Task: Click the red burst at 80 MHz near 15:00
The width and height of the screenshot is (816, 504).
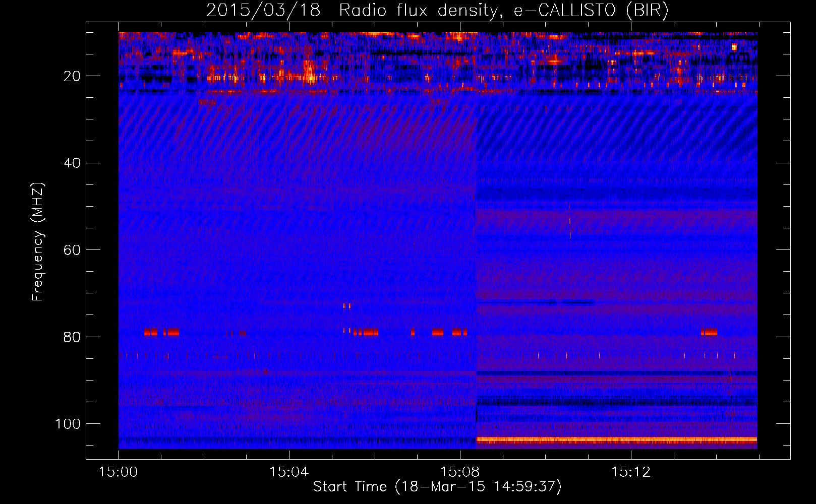Action: pos(161,332)
